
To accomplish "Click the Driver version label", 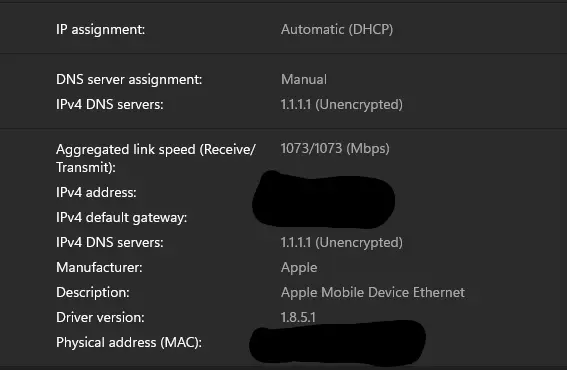I will (x=100, y=318).
